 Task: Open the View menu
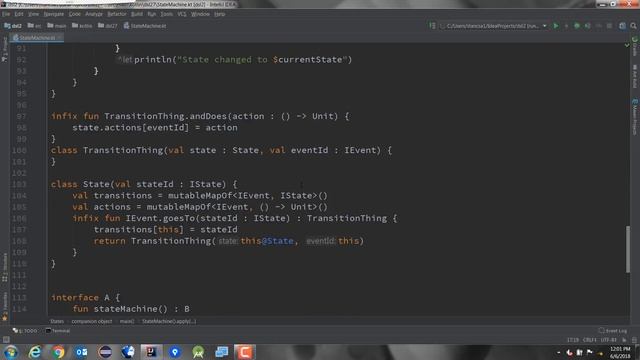pyautogui.click(x=33, y=14)
